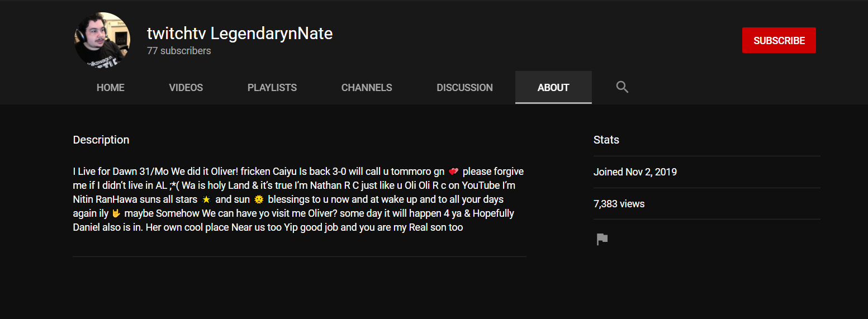Open the LegendarynNate channel avatar

(102, 40)
